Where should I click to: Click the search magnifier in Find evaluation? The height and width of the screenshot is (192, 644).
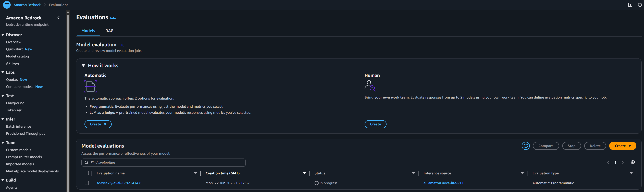[86, 162]
